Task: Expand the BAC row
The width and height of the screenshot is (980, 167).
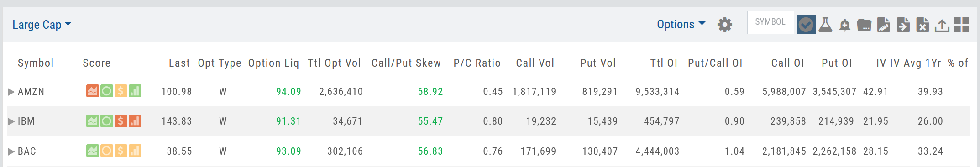Action: click(x=11, y=151)
